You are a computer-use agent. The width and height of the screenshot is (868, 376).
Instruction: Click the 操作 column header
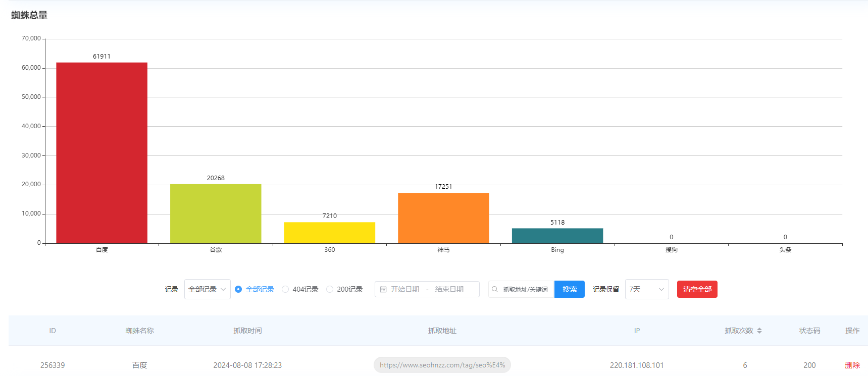852,331
